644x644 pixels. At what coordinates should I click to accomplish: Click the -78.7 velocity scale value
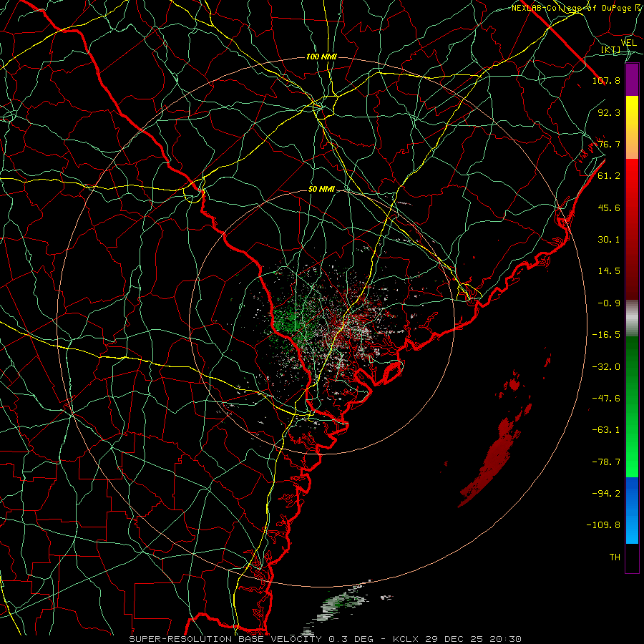[x=606, y=462]
